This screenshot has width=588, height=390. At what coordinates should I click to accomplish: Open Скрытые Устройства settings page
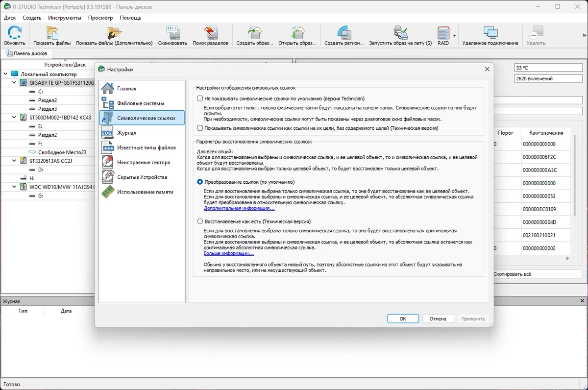[x=142, y=177]
